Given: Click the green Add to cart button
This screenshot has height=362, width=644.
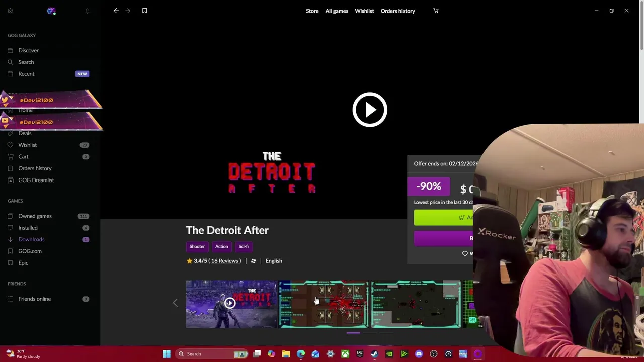Looking at the screenshot, I should (x=443, y=218).
